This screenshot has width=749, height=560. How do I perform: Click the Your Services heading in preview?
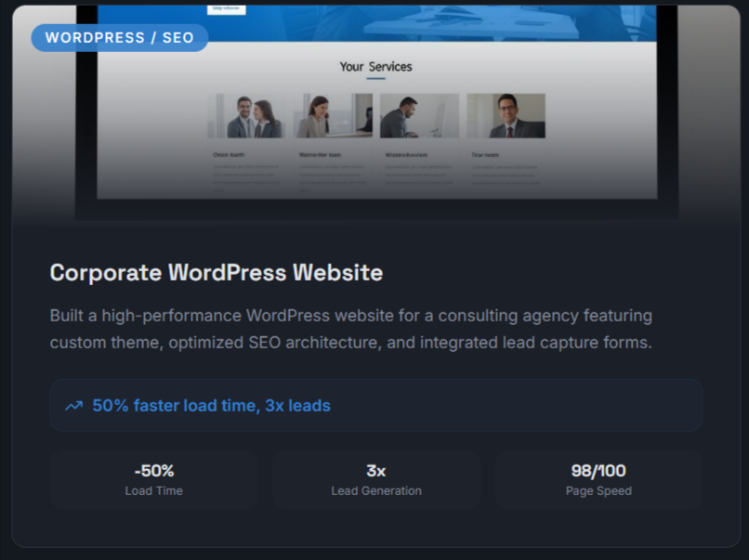pos(375,67)
